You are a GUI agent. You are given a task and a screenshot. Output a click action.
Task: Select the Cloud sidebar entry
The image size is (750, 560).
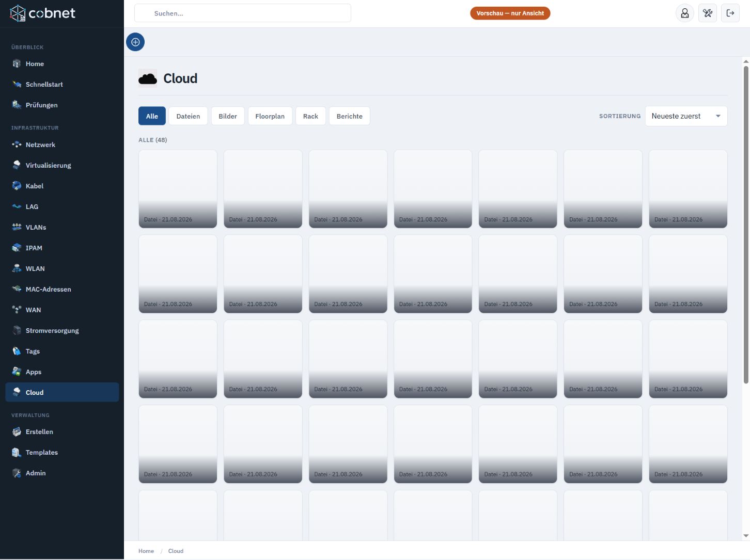[x=62, y=392]
